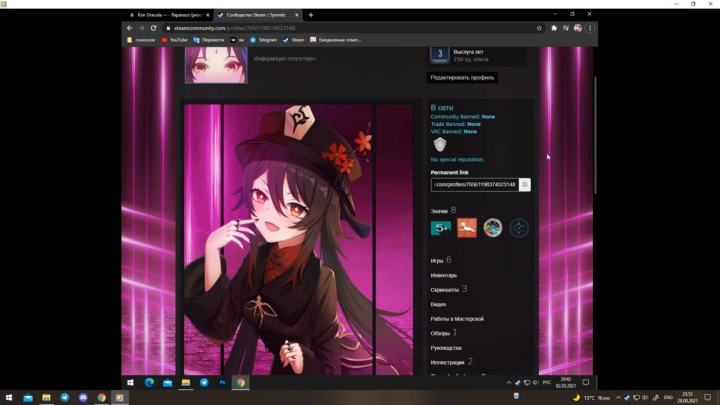Click the 23:53 outer taskbar clock

coord(687,398)
